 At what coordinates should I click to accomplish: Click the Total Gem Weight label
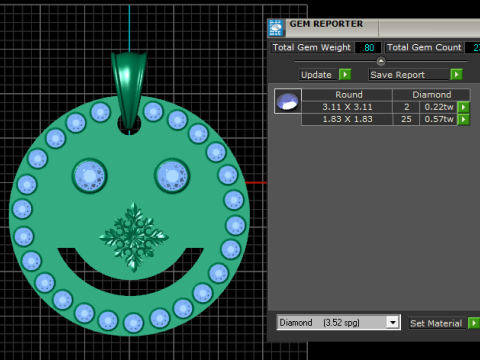pyautogui.click(x=312, y=47)
